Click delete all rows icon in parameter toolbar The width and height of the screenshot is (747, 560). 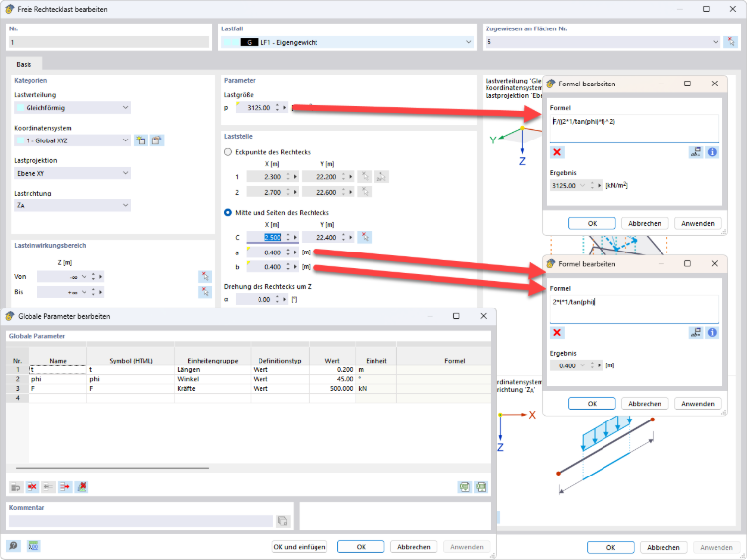[82, 487]
